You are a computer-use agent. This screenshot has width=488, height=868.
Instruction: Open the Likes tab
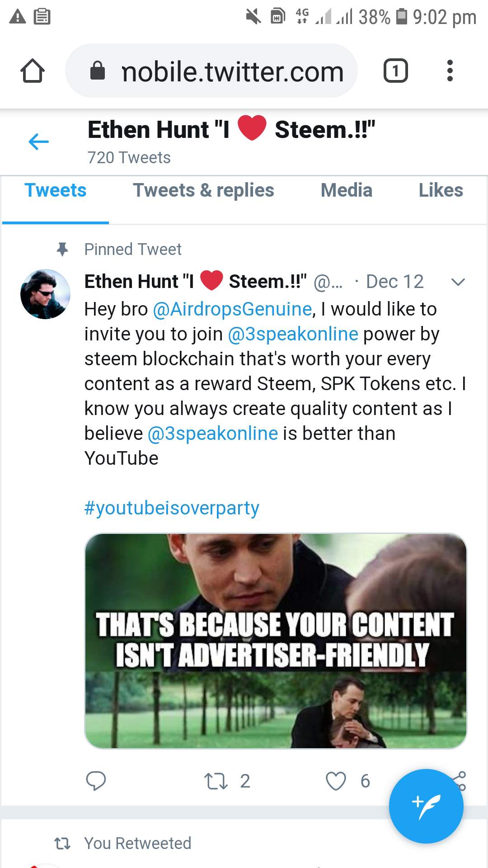click(x=441, y=190)
